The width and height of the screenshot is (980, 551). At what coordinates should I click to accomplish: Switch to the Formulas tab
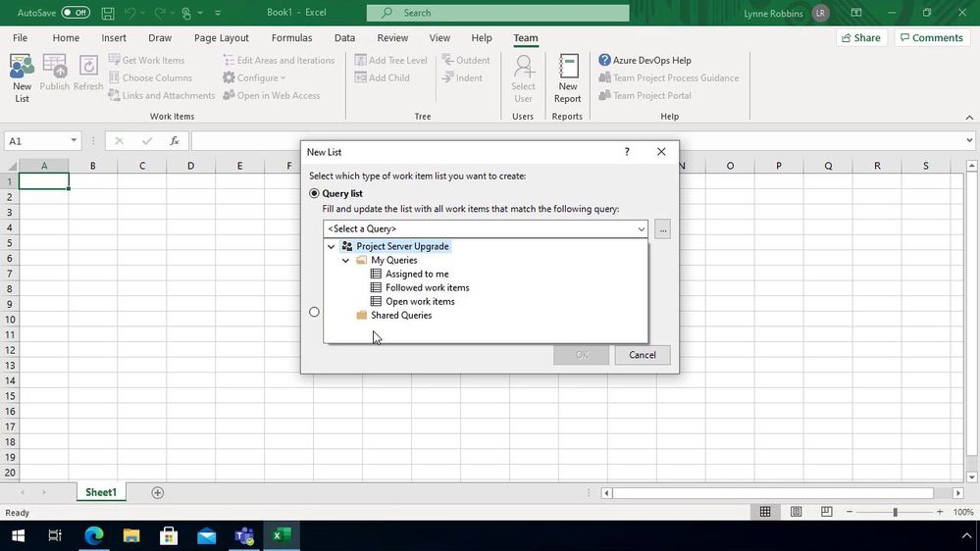click(x=292, y=37)
